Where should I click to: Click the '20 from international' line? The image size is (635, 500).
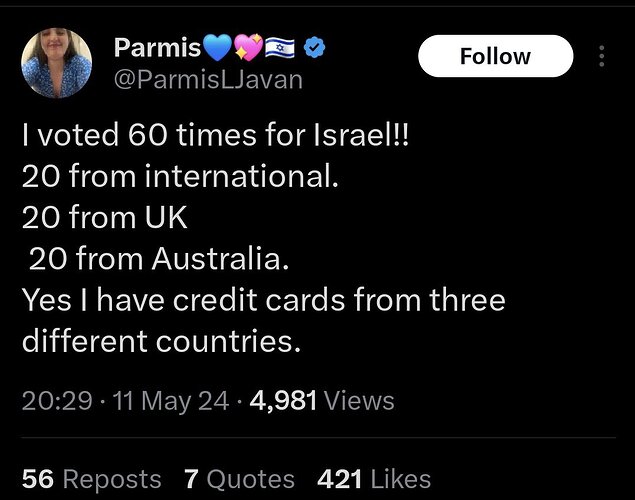[180, 176]
